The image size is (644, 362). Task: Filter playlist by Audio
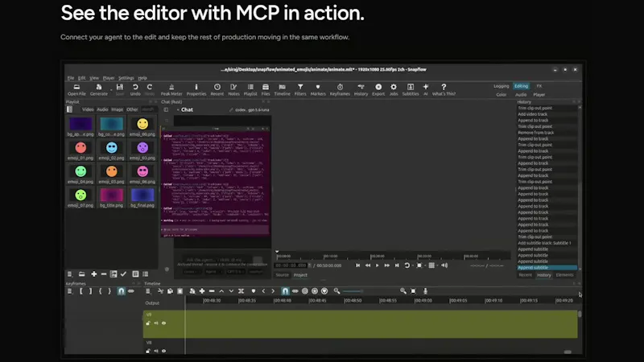click(102, 109)
